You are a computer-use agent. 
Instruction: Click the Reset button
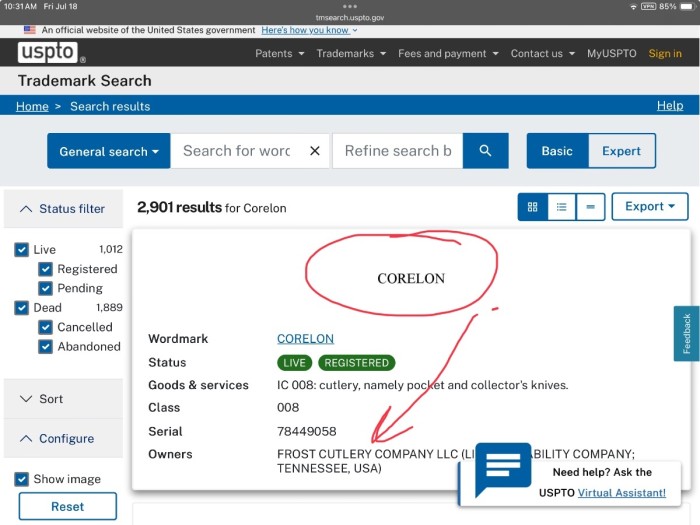click(x=67, y=506)
